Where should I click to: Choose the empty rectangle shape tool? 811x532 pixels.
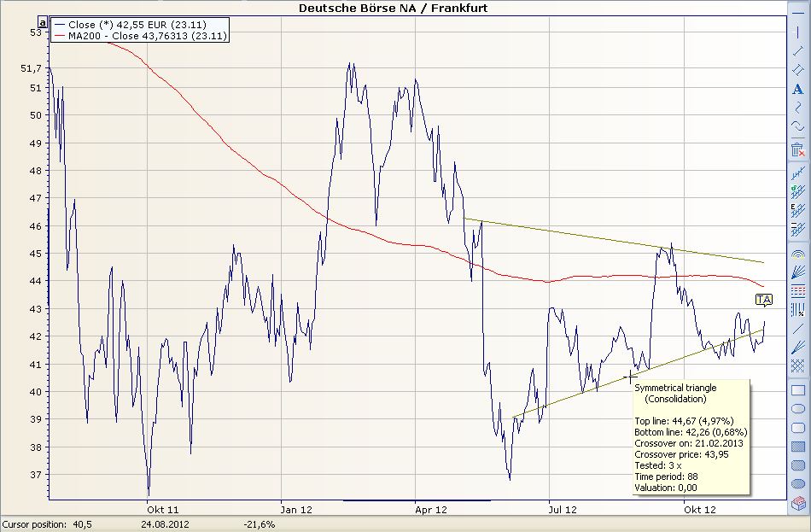(x=797, y=390)
